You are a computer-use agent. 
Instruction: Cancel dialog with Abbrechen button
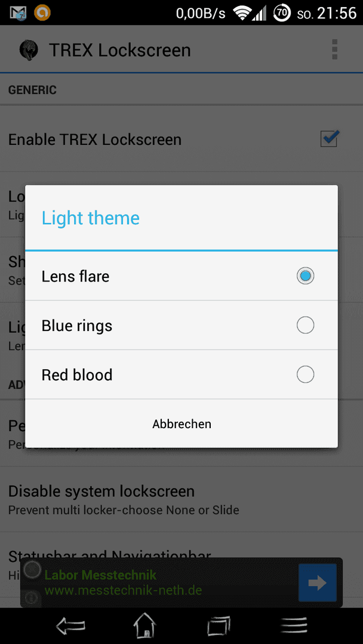coord(181,424)
